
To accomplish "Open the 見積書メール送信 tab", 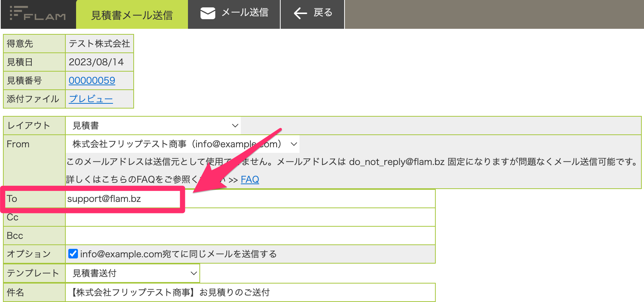I will point(132,15).
